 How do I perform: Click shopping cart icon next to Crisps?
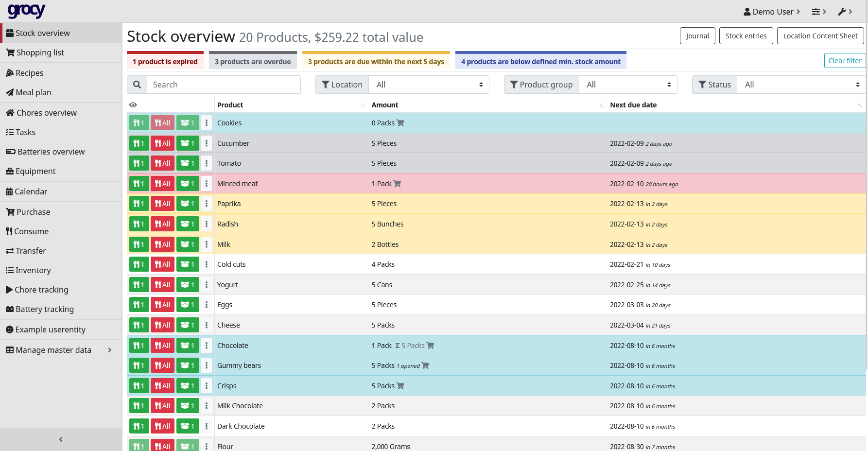click(x=400, y=386)
